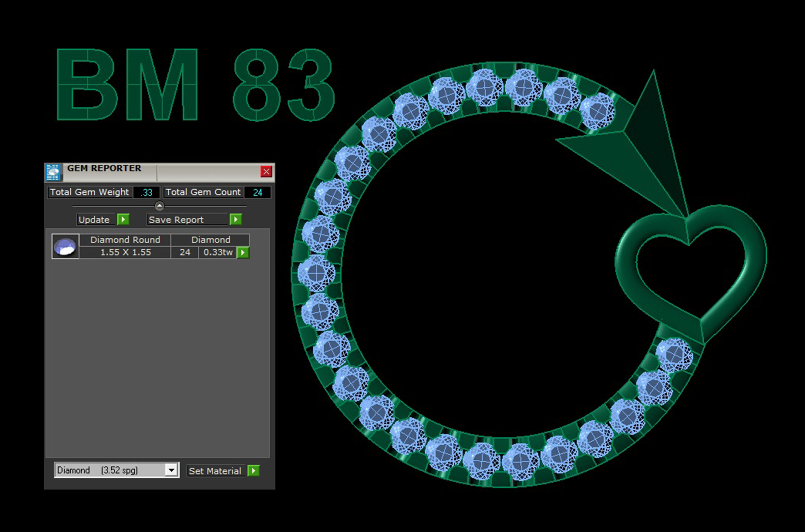The image size is (805, 532).
Task: Click the Total Gem Count value field
Action: [x=258, y=192]
